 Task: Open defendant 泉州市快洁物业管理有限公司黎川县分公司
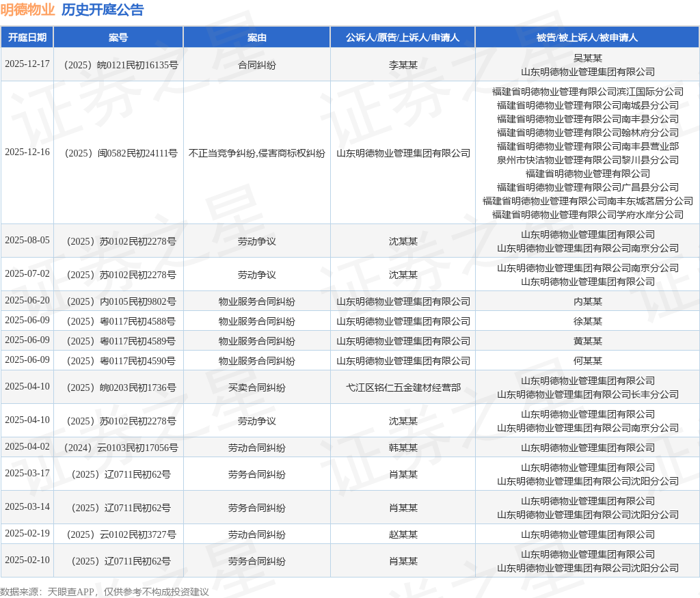(587, 160)
